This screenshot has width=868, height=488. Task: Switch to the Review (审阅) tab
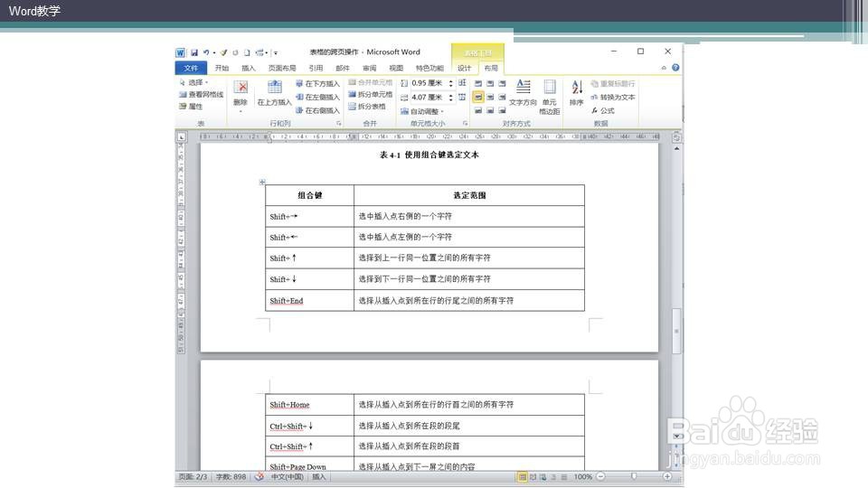(x=369, y=68)
